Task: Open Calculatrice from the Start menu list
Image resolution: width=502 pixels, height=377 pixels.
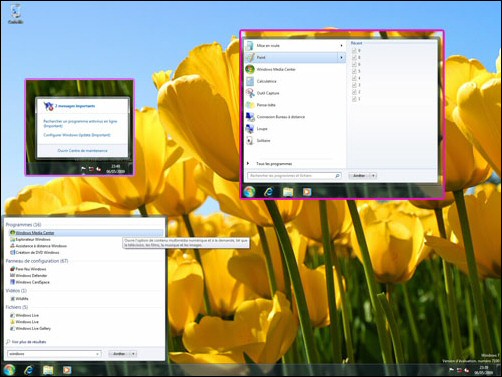Action: tap(295, 81)
